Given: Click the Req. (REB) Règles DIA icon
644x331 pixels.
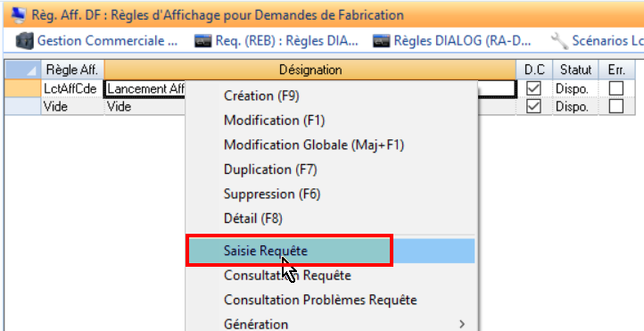Looking at the screenshot, I should 202,41.
